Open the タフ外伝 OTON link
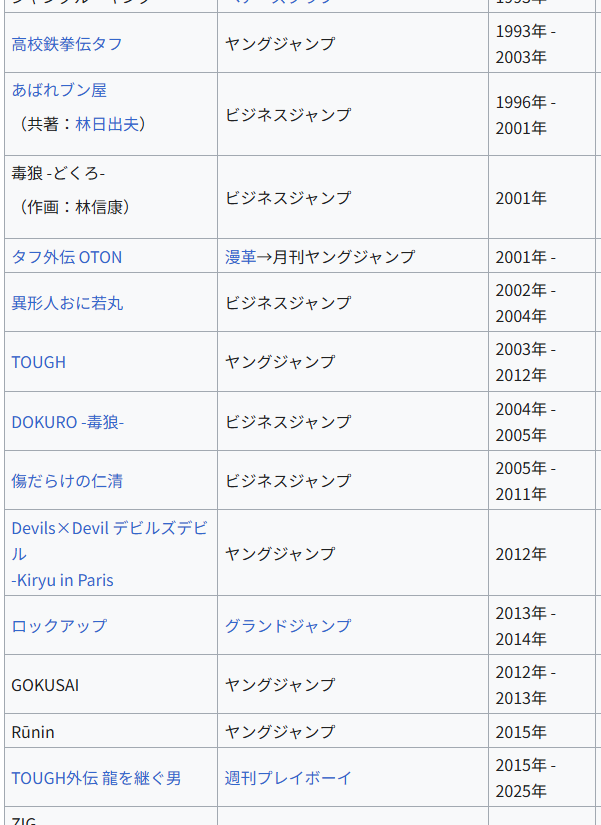601x825 pixels. coord(67,257)
